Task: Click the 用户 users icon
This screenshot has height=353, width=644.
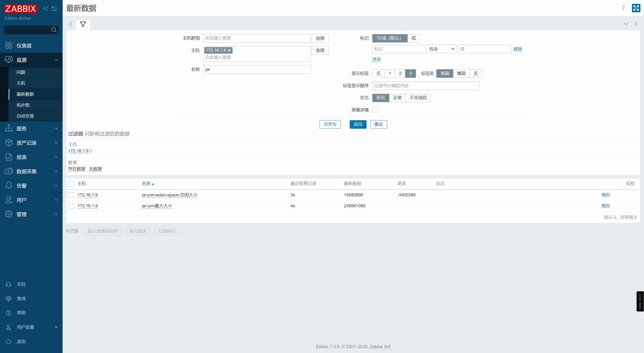Action: (9, 200)
